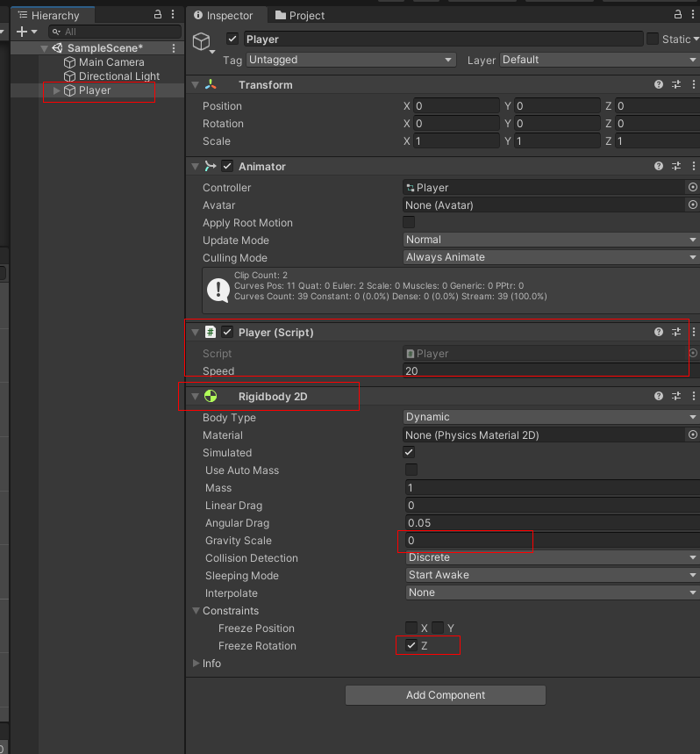Open Rigidbody 2D three-dot menu

click(694, 396)
